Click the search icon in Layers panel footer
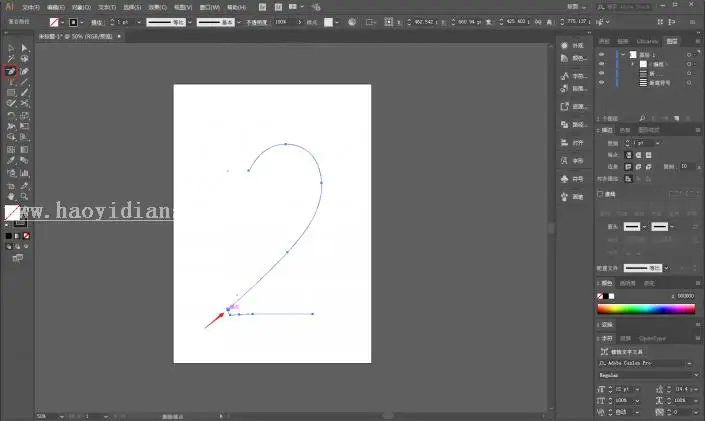The height and width of the screenshot is (421, 705). tap(643, 118)
